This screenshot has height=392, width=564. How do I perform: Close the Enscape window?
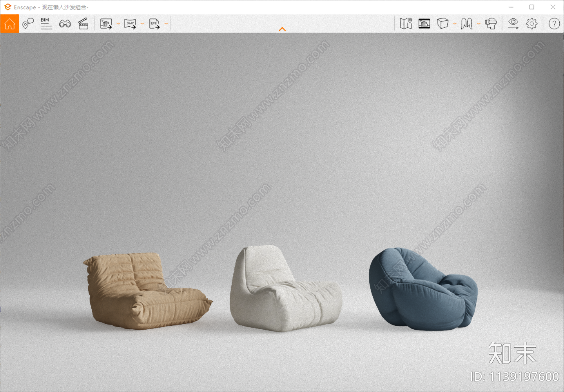(553, 7)
